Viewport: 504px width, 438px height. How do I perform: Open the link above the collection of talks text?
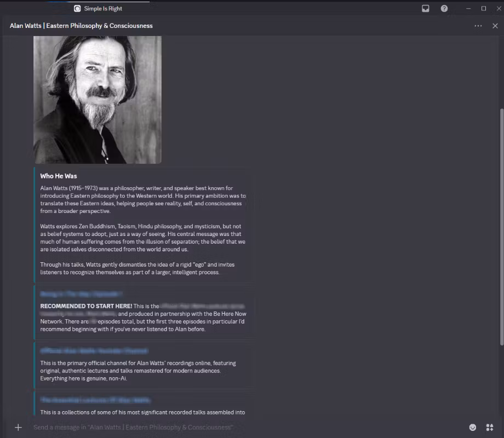click(95, 400)
